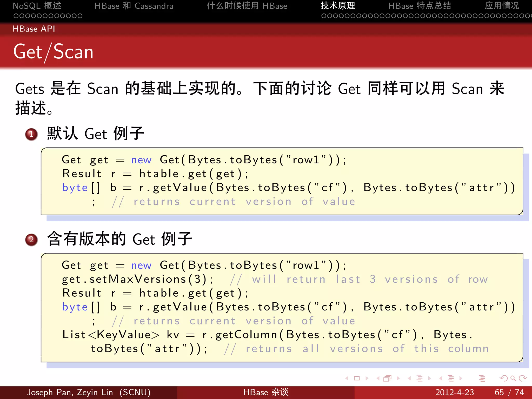Screen dimensions: 532x399
Task: Click Result r = htable.get(get); in second code box
Action: [x=155, y=293]
